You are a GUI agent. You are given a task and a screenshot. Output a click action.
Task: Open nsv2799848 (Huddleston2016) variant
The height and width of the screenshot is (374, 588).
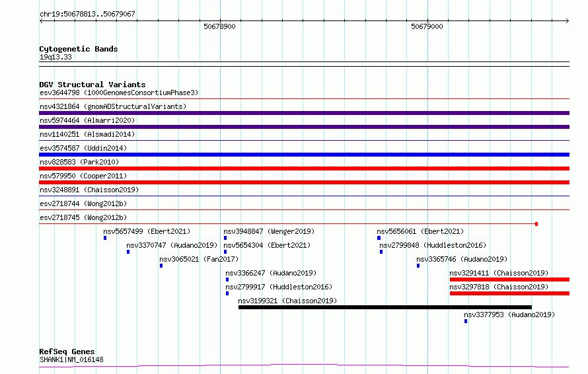(433, 245)
